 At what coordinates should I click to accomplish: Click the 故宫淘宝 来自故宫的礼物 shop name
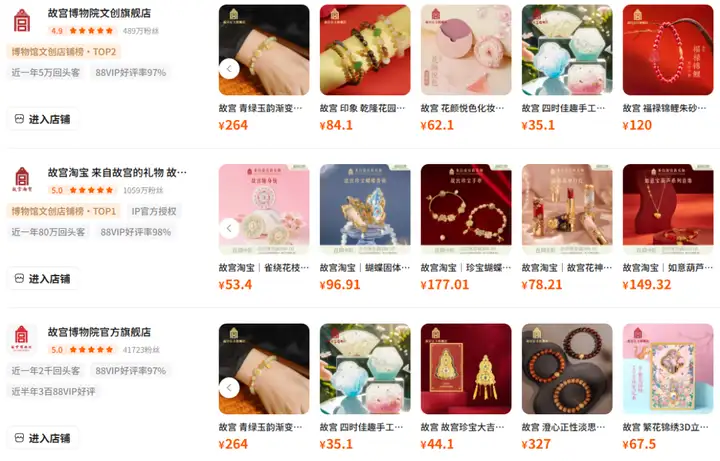pyautogui.click(x=117, y=173)
